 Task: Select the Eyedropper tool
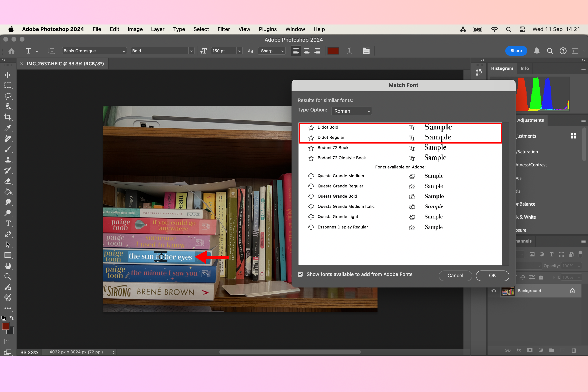tap(8, 128)
